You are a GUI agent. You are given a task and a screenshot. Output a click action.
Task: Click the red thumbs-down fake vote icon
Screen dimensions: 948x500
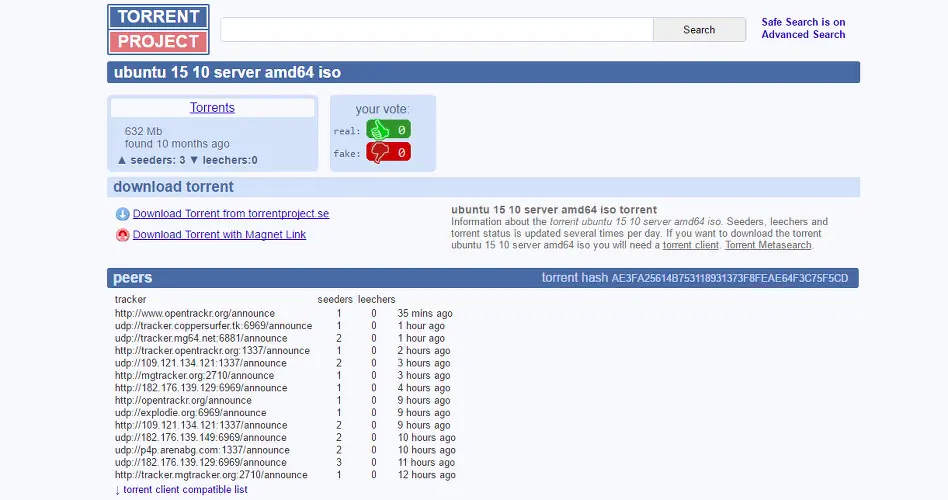[388, 152]
